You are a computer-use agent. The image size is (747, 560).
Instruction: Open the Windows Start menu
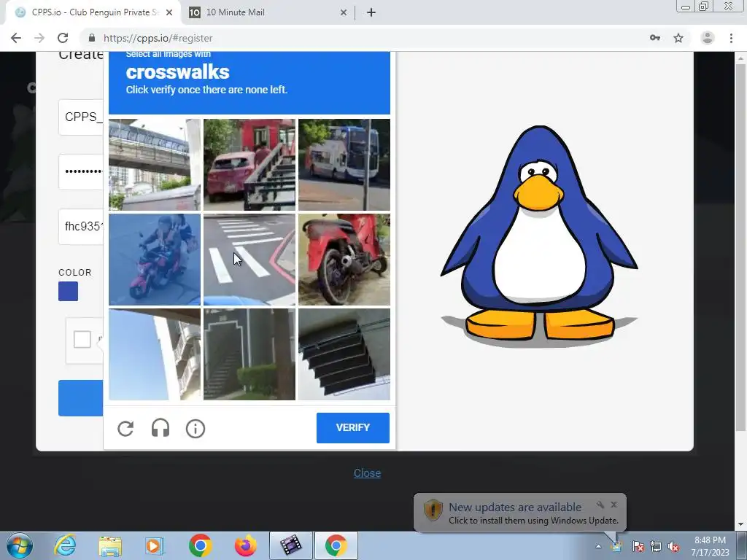pos(20,545)
